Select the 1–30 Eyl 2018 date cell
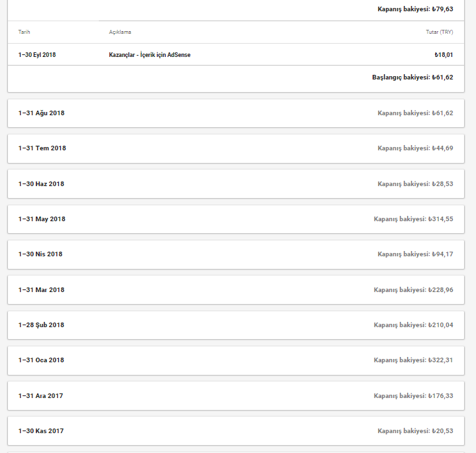Viewport: 476px width, 453px height. (37, 55)
